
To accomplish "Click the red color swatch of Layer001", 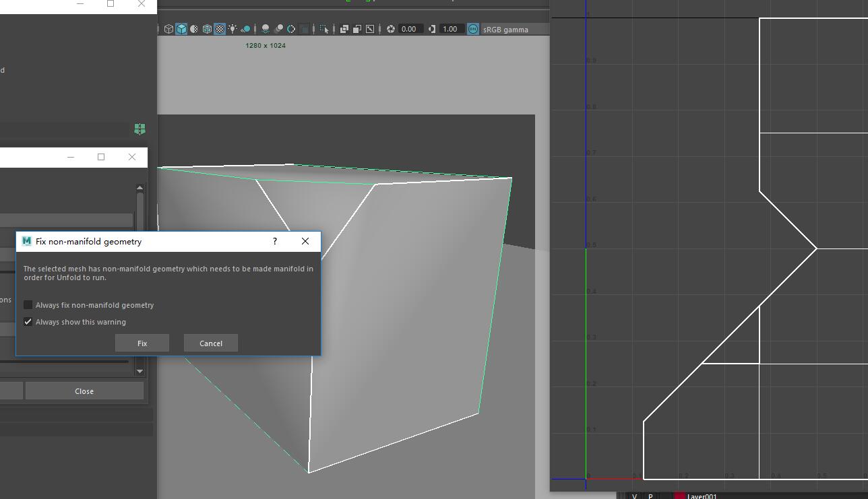I will [679, 496].
